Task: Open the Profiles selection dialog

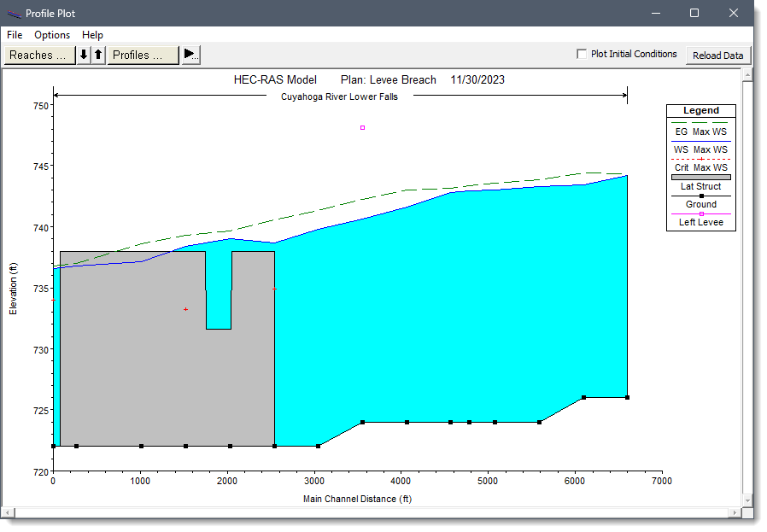Action: click(x=143, y=55)
